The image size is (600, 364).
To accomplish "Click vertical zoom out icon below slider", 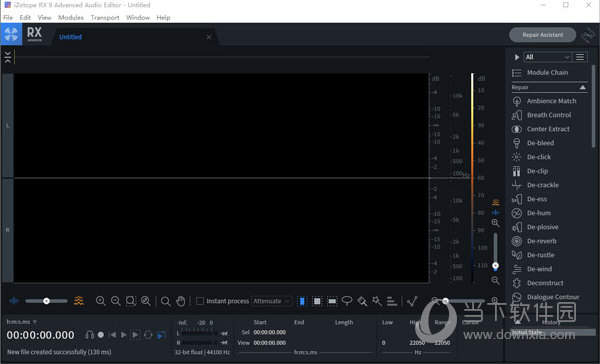I will click(495, 281).
